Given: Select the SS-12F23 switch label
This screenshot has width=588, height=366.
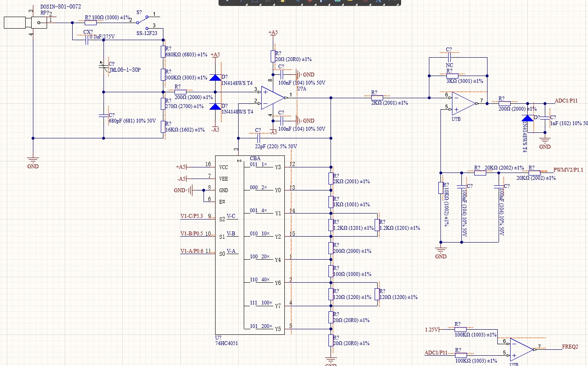Looking at the screenshot, I should tap(146, 33).
